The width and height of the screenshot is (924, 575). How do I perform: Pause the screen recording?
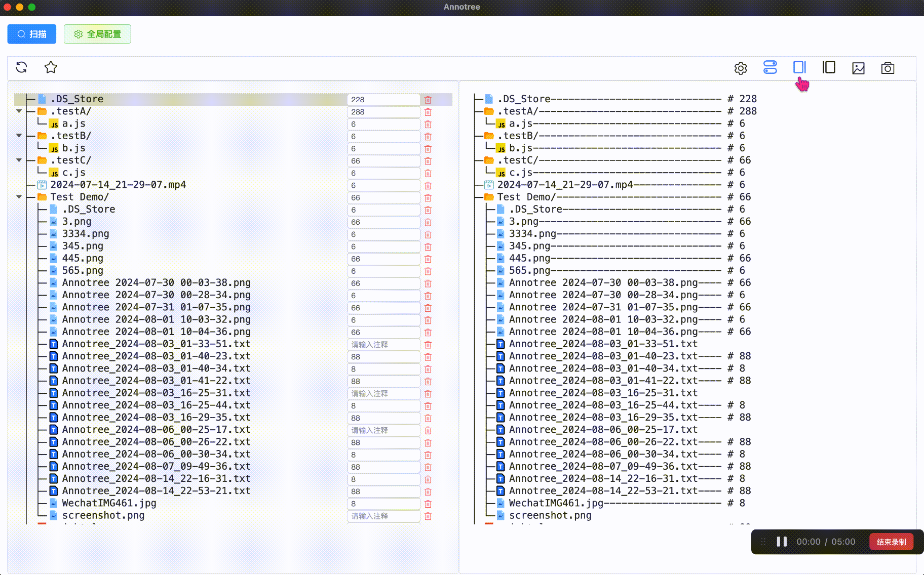pyautogui.click(x=782, y=542)
